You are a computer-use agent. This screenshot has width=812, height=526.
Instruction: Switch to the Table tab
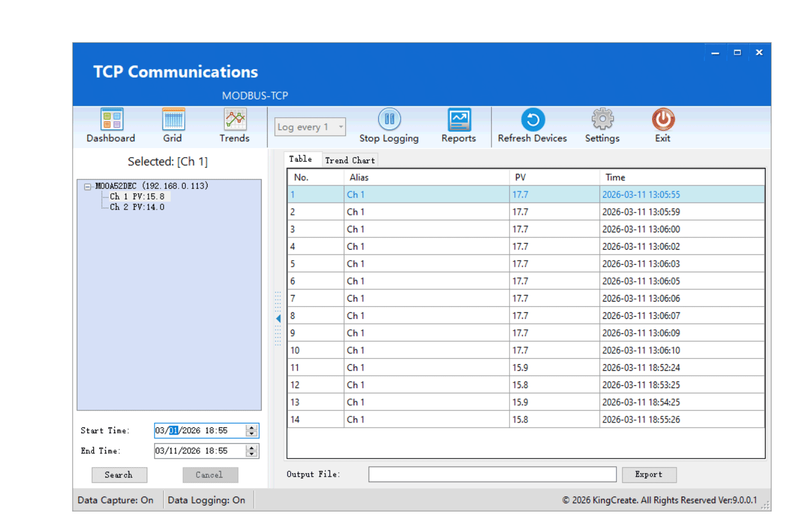click(301, 159)
